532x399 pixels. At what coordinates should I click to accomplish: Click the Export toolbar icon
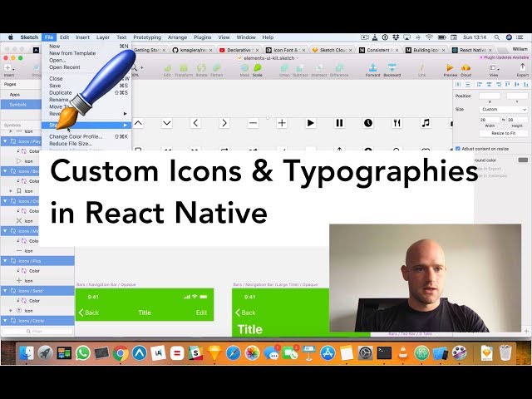click(523, 67)
